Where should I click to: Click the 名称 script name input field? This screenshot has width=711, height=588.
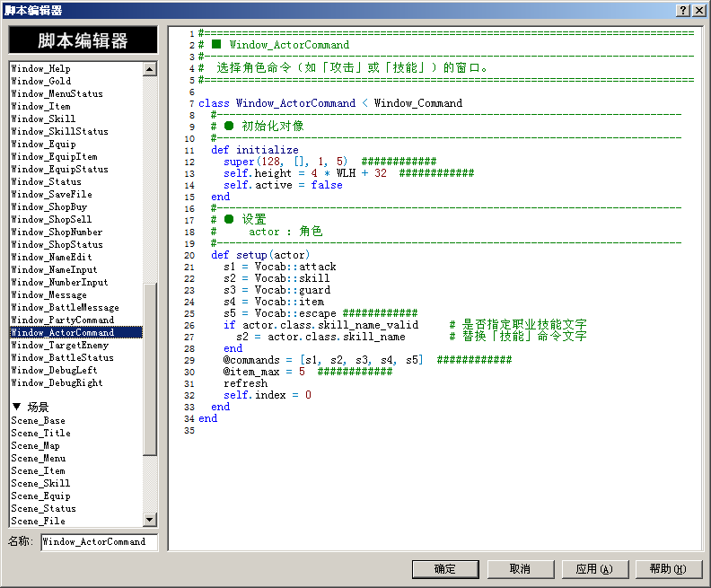100,541
